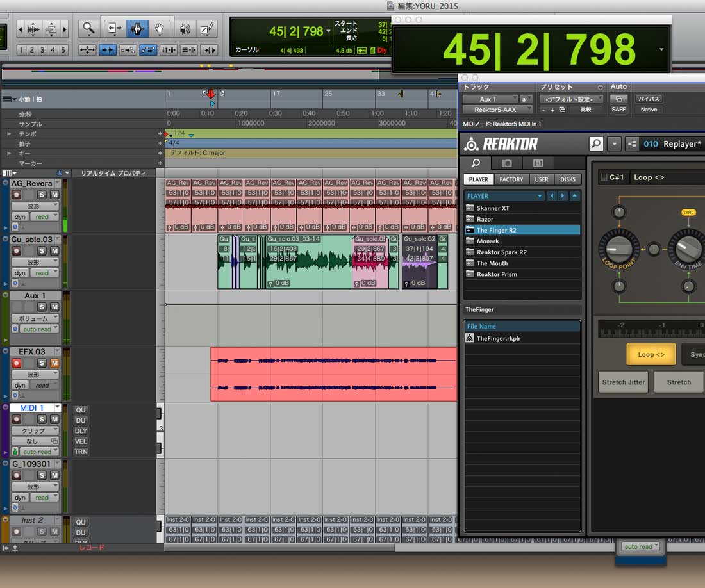Select the Zoomer magnifier tool
Image resolution: width=705 pixels, height=588 pixels.
pyautogui.click(x=88, y=29)
